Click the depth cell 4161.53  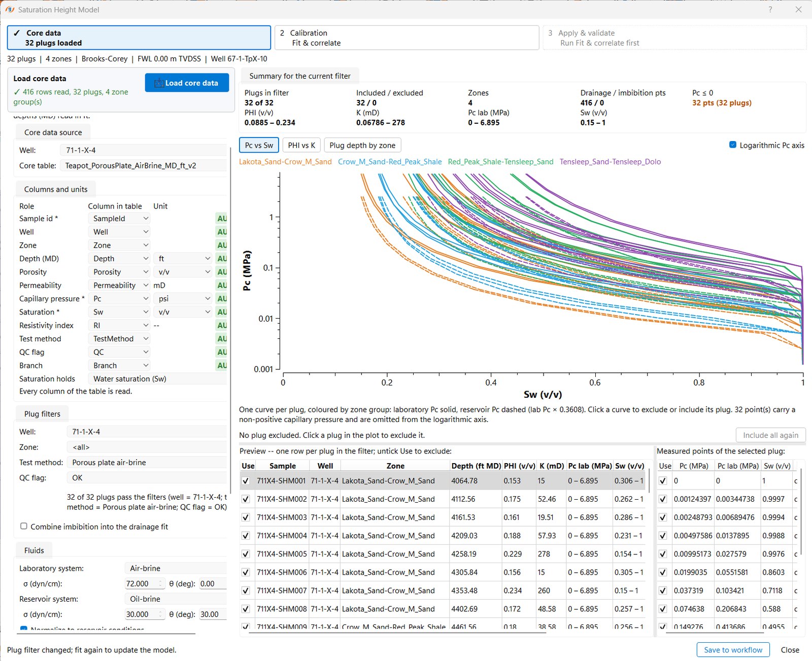pyautogui.click(x=476, y=517)
